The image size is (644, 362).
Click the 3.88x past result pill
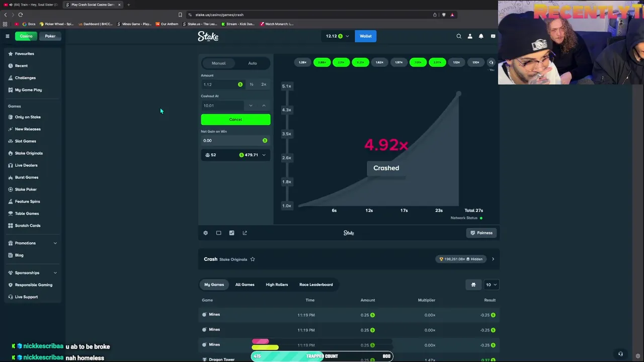[322, 62]
